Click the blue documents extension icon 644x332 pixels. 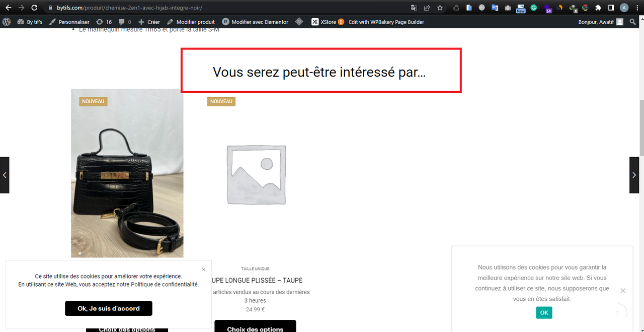[x=469, y=8]
